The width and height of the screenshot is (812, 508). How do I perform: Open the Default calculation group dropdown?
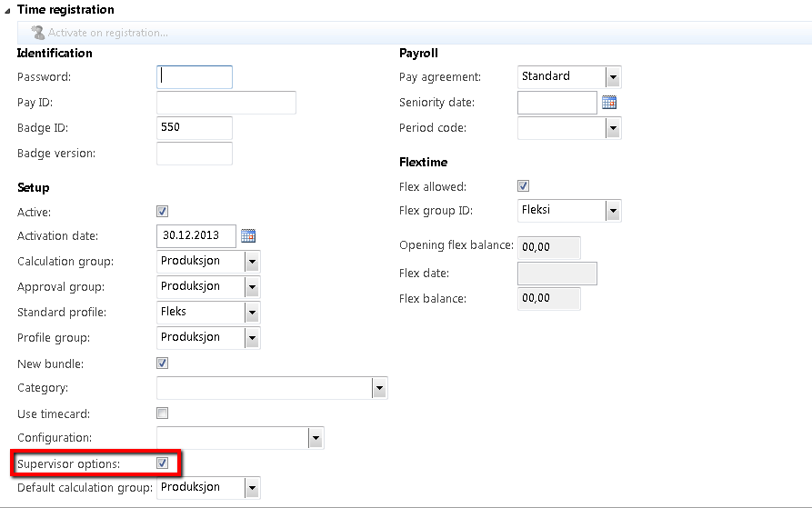253,488
